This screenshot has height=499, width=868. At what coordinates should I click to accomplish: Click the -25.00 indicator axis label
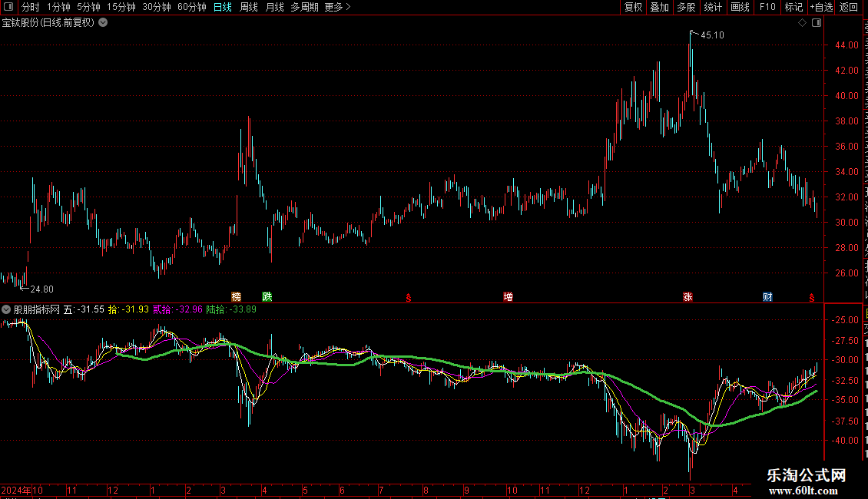[845, 320]
